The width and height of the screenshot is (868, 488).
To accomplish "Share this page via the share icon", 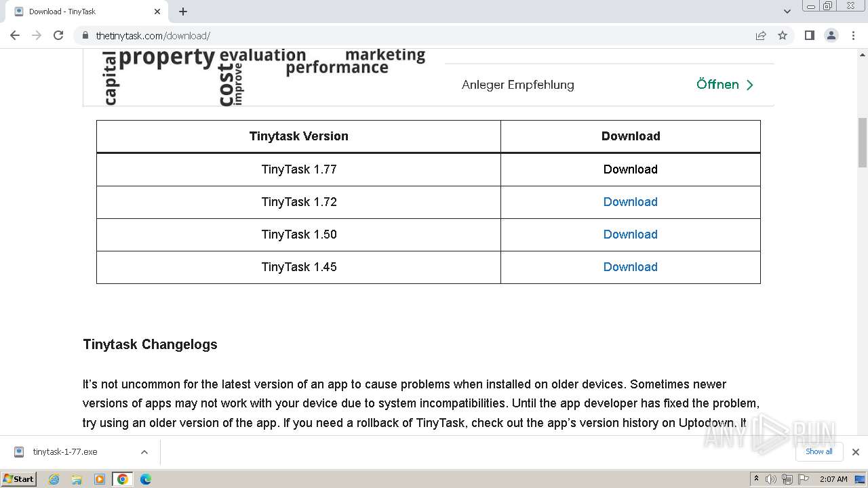I will [x=761, y=35].
